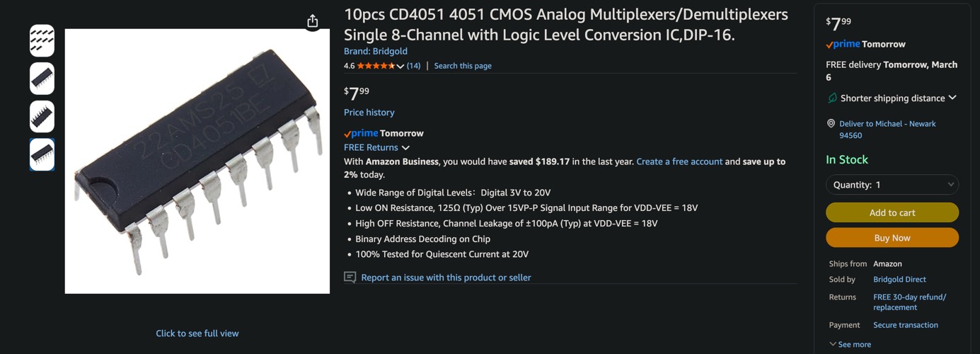Click the main chip product image
This screenshot has height=354, width=980.
point(197,161)
